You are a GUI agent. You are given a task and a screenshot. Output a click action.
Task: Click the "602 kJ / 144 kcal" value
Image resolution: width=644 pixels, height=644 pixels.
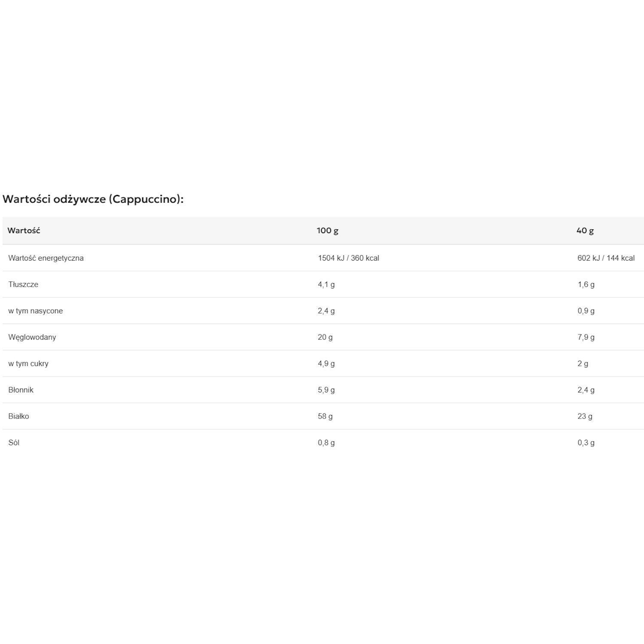[x=606, y=258]
